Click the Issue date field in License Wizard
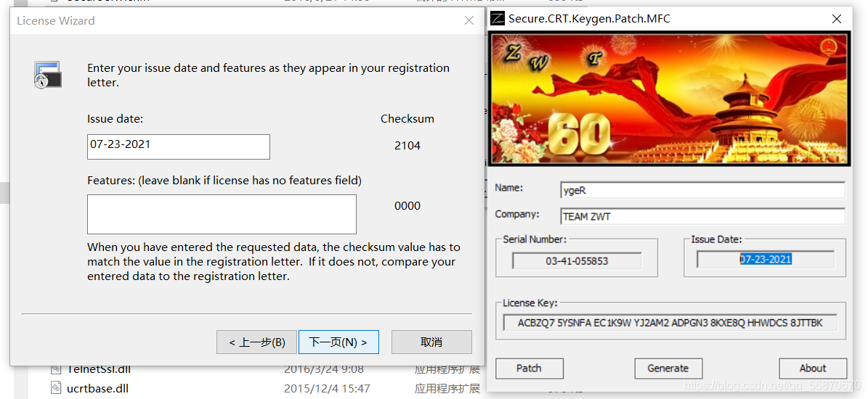This screenshot has height=399, width=868. (x=178, y=147)
